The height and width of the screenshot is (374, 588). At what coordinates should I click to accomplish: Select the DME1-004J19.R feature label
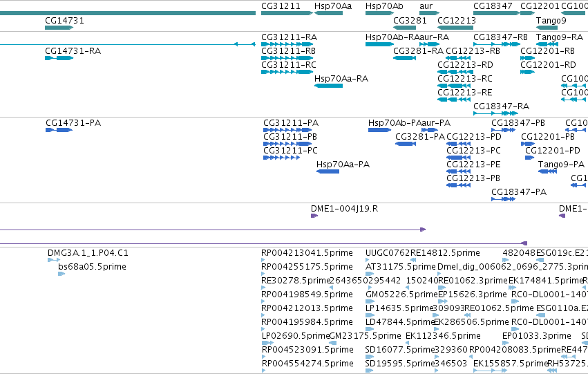pyautogui.click(x=345, y=209)
